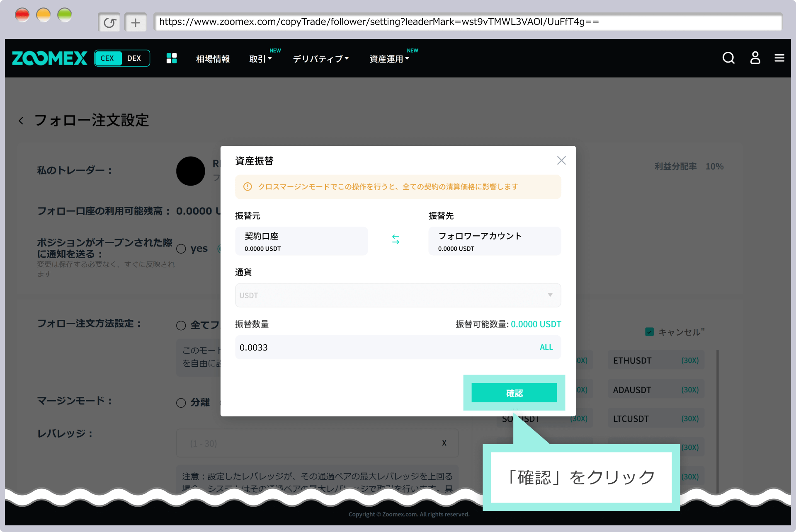Click the フォロー注文設定 page heading
Screen dimensions: 796x532
click(x=92, y=120)
